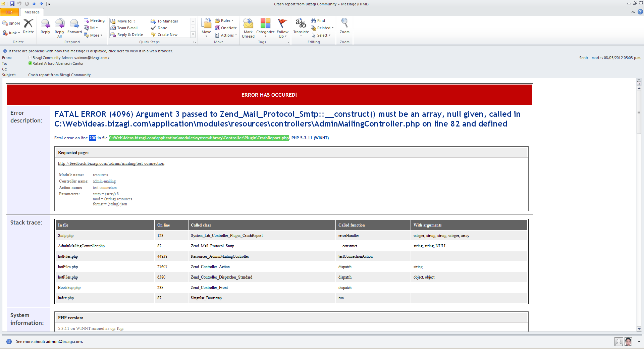644x349 pixels.
Task: Select the Message ribbon tab
Action: click(32, 12)
